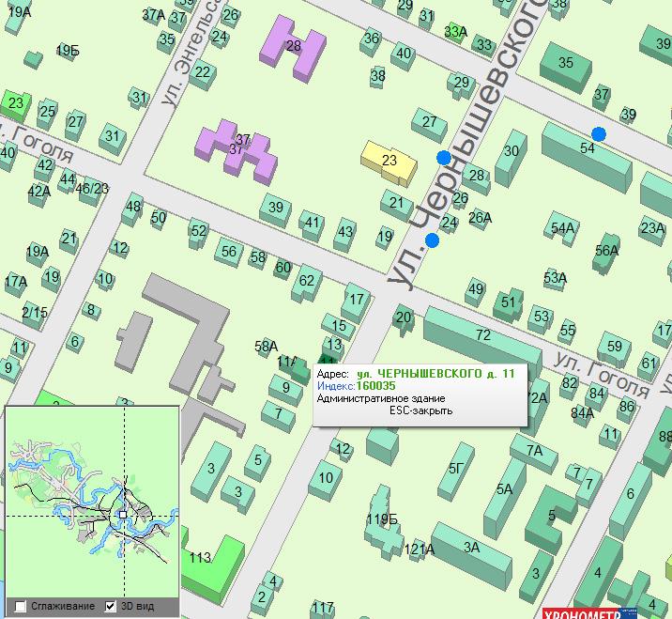Click the blue marker dot beside building 54
This screenshot has height=619, width=672.
[x=598, y=134]
